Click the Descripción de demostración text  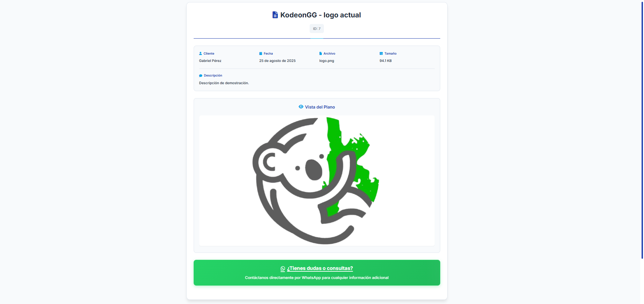point(224,83)
